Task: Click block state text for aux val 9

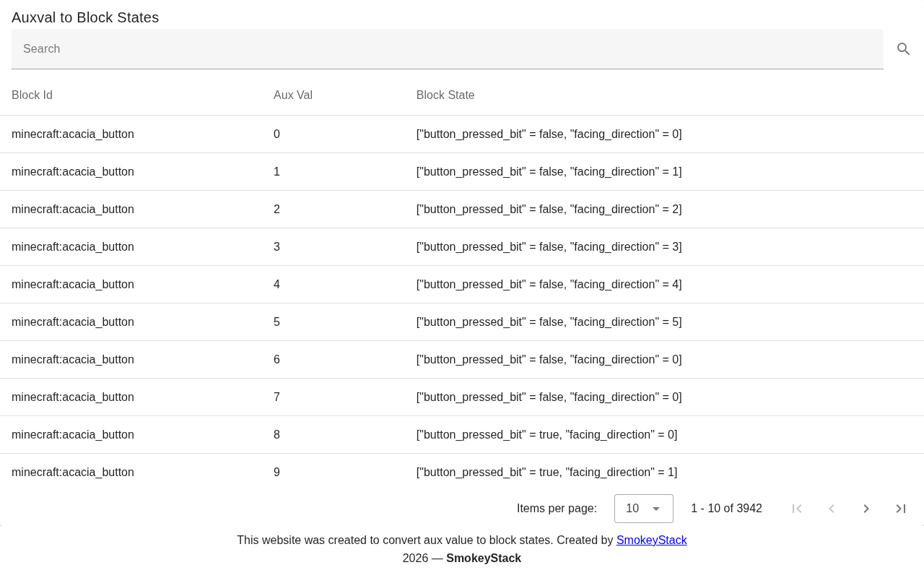Action: click(546, 473)
